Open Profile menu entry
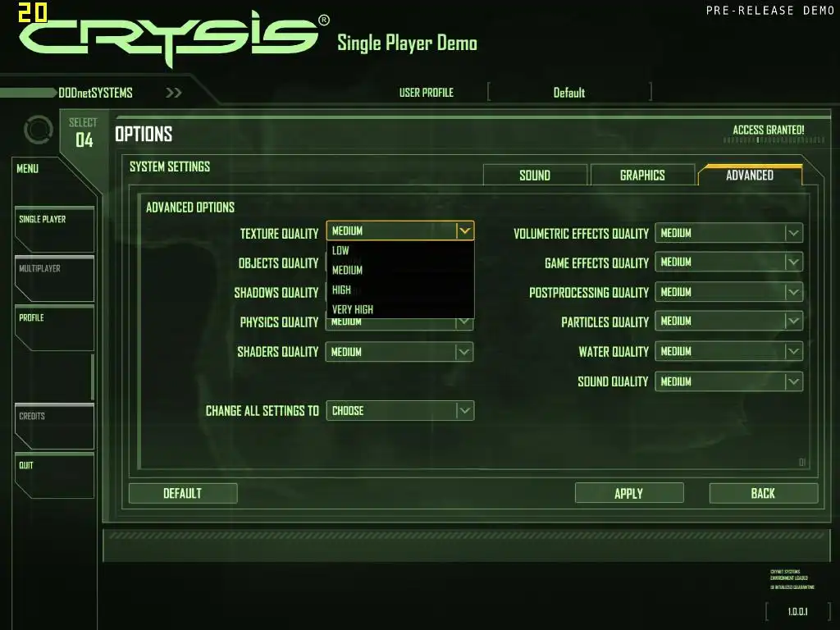 click(55, 328)
